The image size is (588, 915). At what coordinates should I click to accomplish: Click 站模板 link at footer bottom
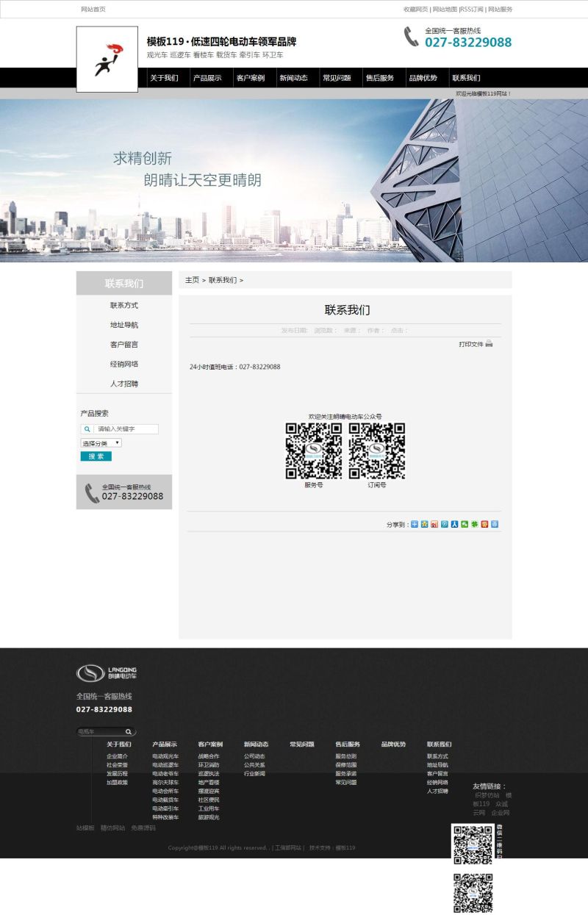85,828
